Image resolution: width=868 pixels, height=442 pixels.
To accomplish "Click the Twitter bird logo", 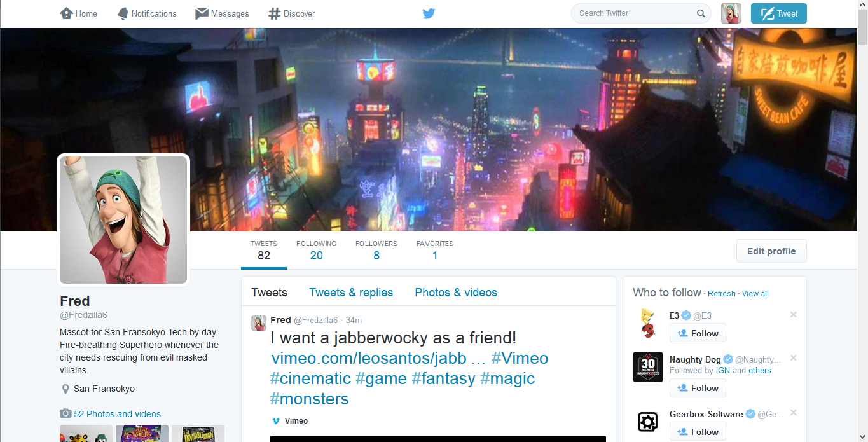I will (x=429, y=13).
